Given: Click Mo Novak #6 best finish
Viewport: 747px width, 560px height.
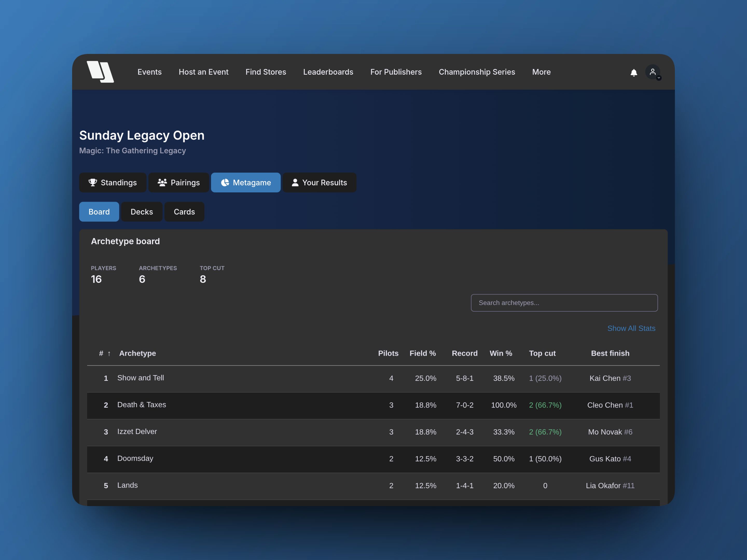Looking at the screenshot, I should [610, 432].
